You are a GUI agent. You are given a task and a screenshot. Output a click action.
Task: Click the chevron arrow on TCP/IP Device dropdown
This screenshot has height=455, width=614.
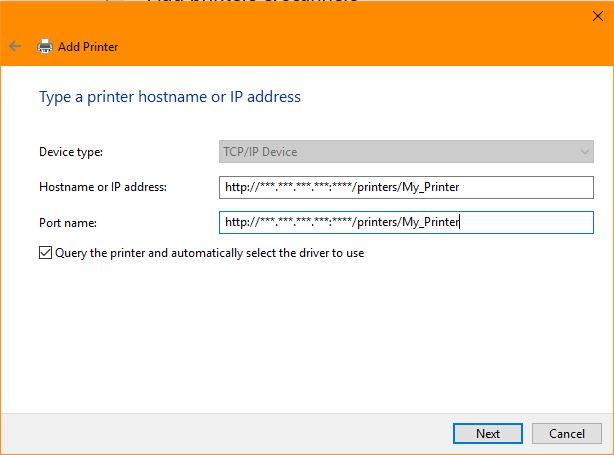(585, 152)
